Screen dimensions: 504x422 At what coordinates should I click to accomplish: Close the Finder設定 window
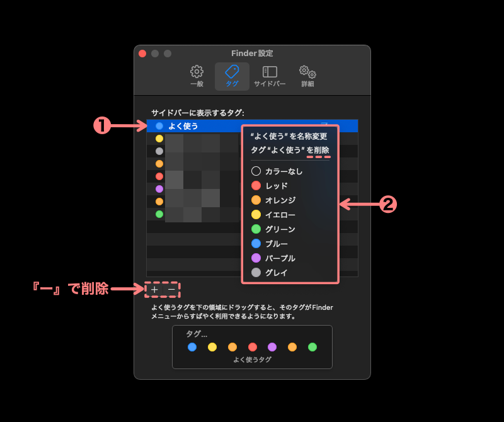142,54
